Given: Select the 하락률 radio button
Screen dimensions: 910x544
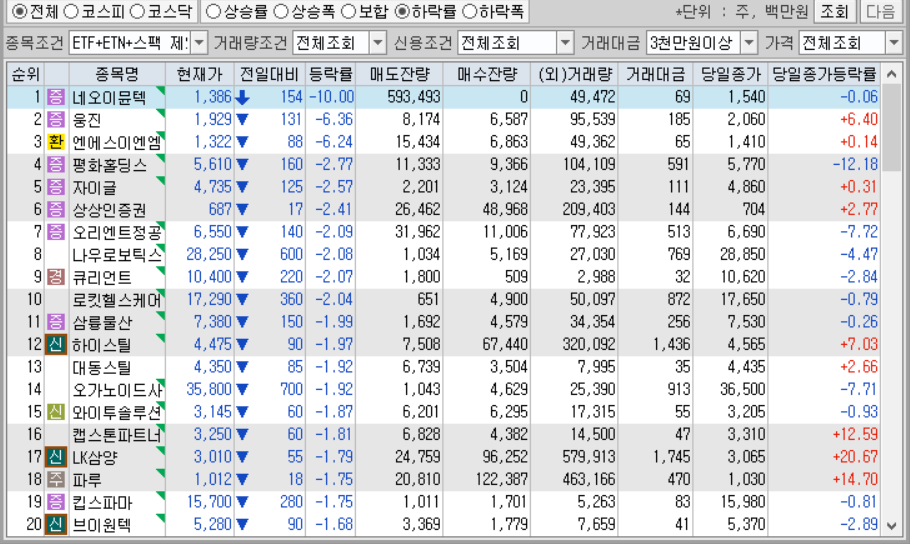Looking at the screenshot, I should click(402, 11).
